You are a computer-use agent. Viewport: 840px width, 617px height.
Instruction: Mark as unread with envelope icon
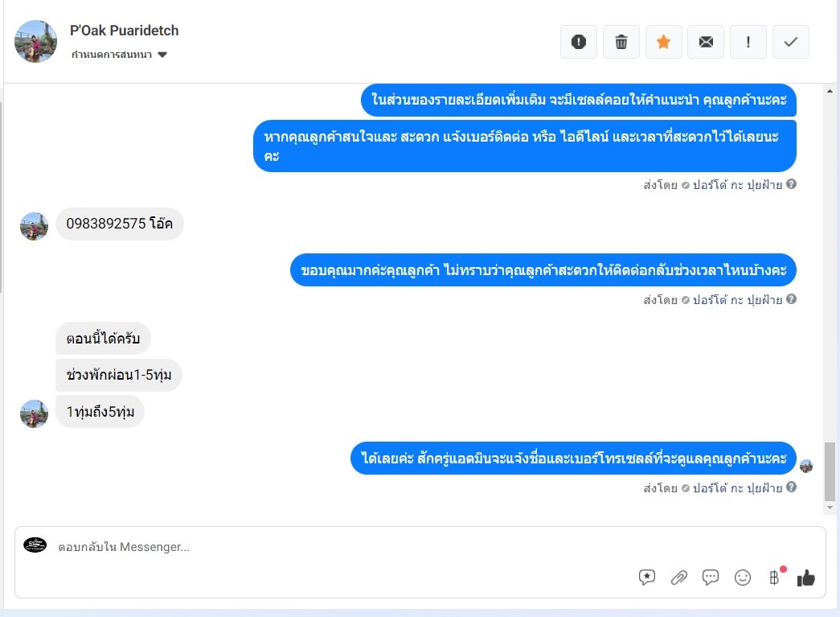706,42
